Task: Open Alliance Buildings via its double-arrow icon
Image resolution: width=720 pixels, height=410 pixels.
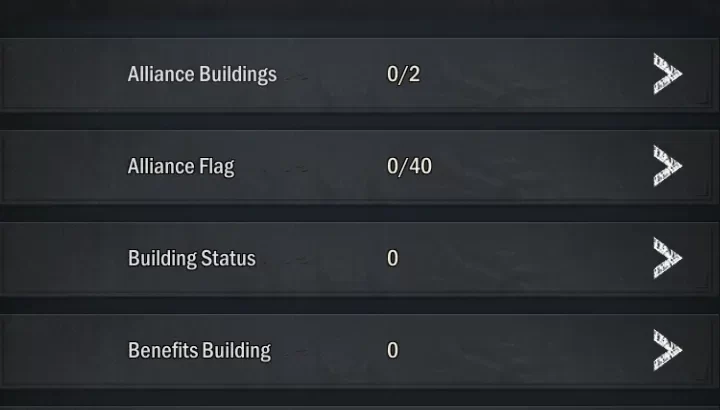Action: tap(667, 74)
